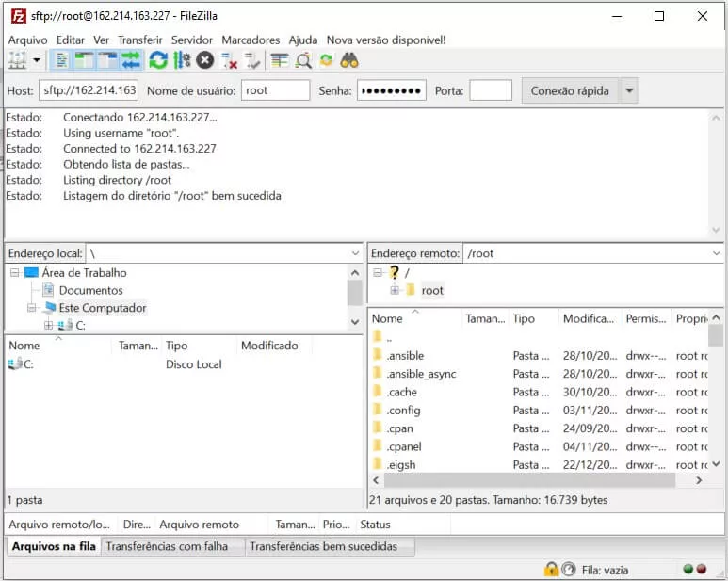Sort local list by Nome column

(59, 346)
